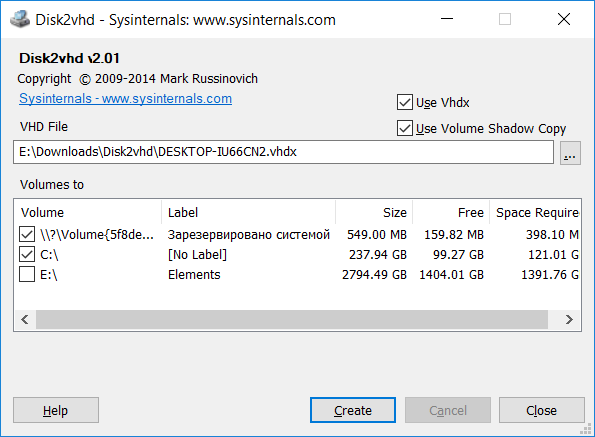Viewport: 595px width, 437px height.
Task: Click the horizontal scrollbar thumb
Action: point(292,319)
